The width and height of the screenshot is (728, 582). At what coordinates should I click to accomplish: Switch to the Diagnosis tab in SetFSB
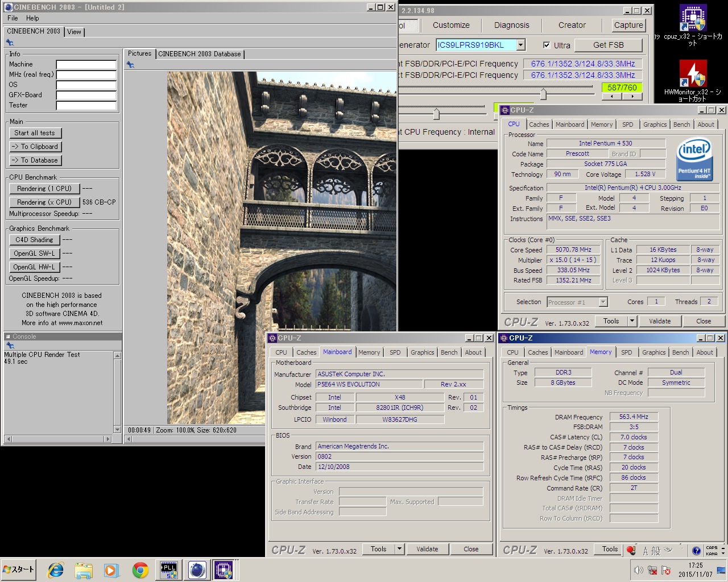(511, 25)
